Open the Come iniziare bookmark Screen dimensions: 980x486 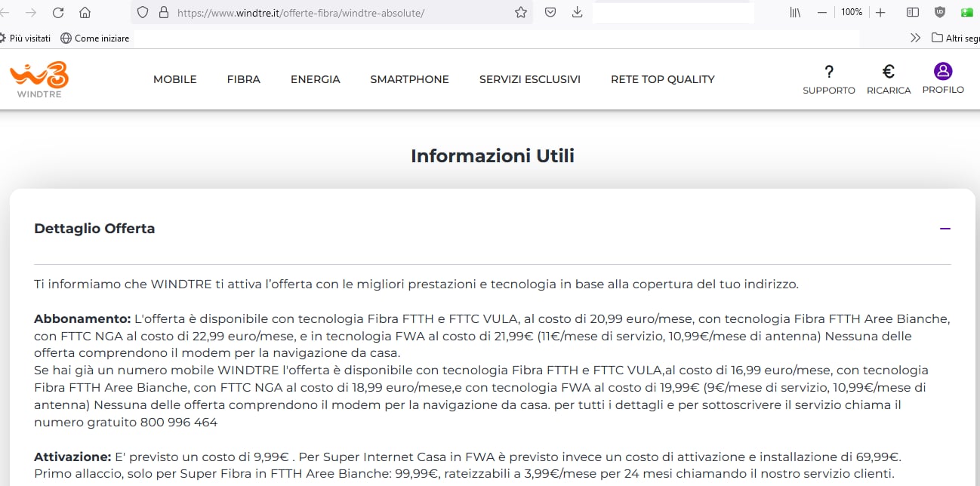click(x=94, y=38)
